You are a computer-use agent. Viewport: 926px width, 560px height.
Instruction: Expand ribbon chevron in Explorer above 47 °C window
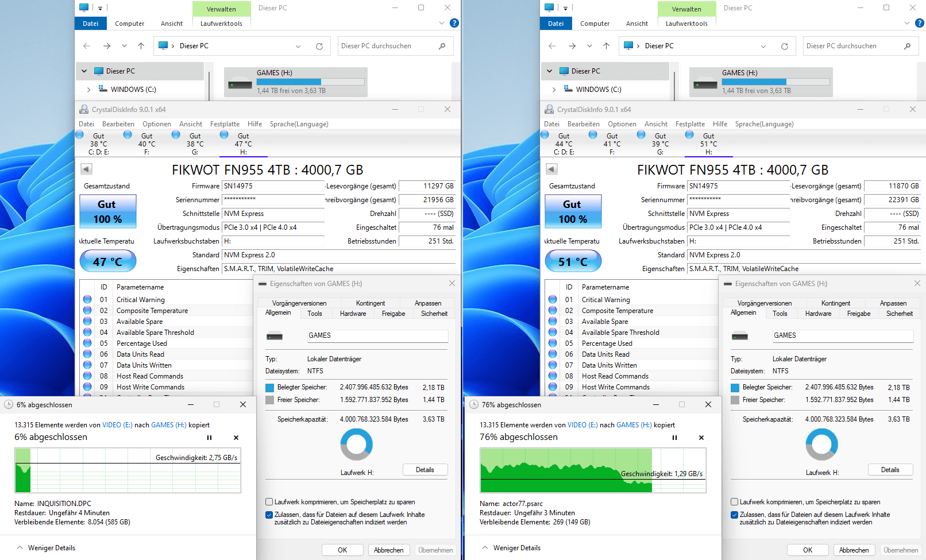click(442, 24)
